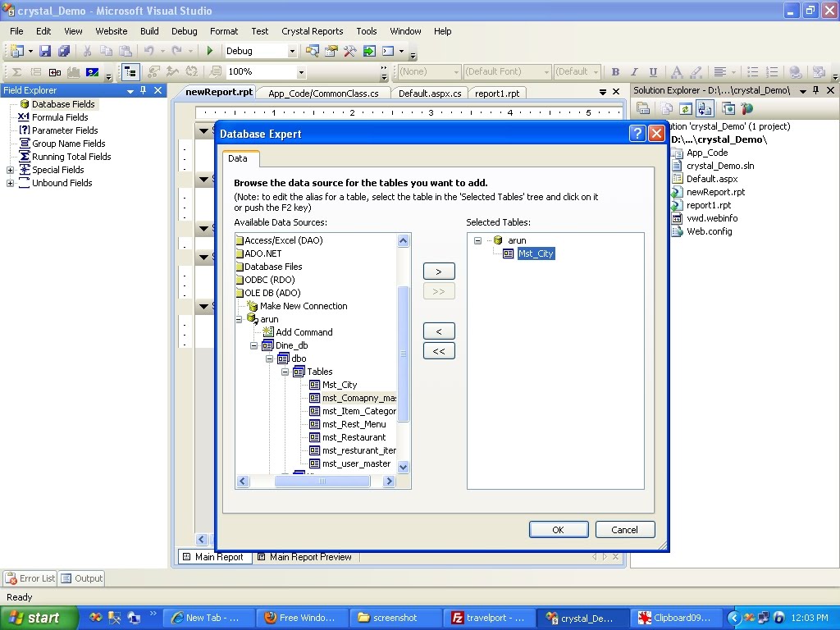840x630 pixels.
Task: Open the Crystal Reports menu
Action: point(313,31)
